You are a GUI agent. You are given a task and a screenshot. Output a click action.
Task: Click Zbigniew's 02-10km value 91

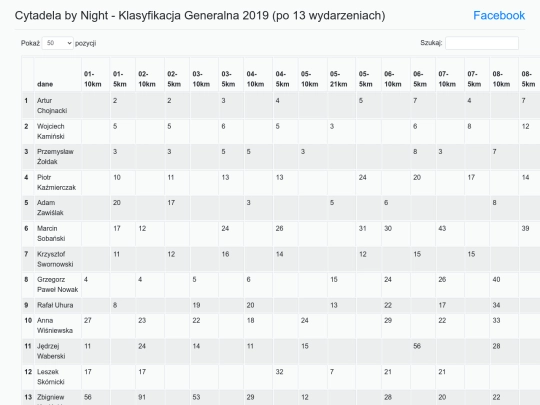(142, 397)
